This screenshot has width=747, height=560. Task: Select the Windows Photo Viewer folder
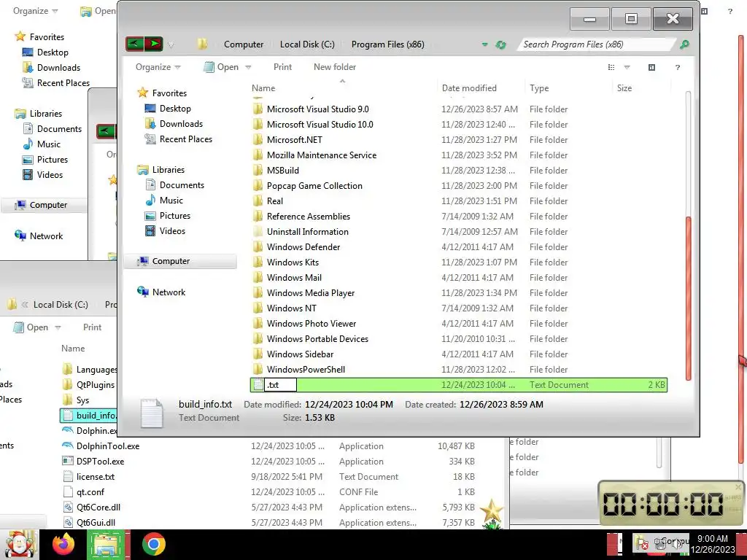[x=311, y=324]
